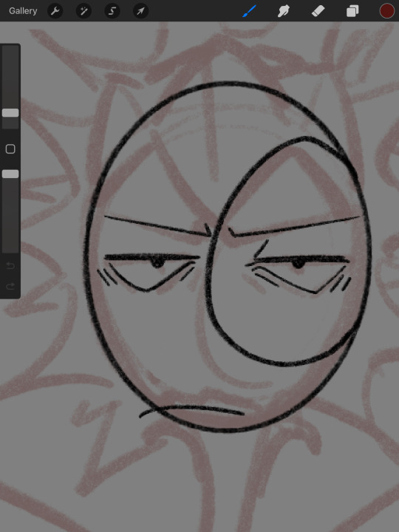399x532 pixels.
Task: Select the Brush tool
Action: [x=250, y=11]
